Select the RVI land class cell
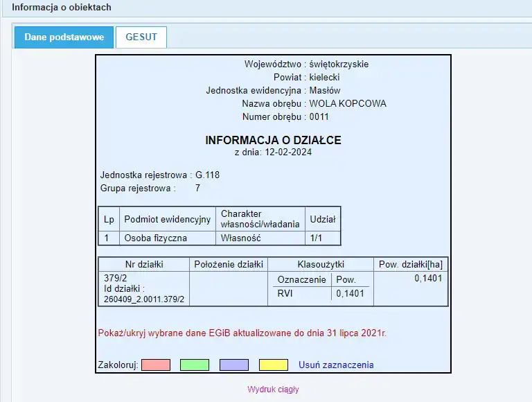532x402 pixels. coord(286,294)
